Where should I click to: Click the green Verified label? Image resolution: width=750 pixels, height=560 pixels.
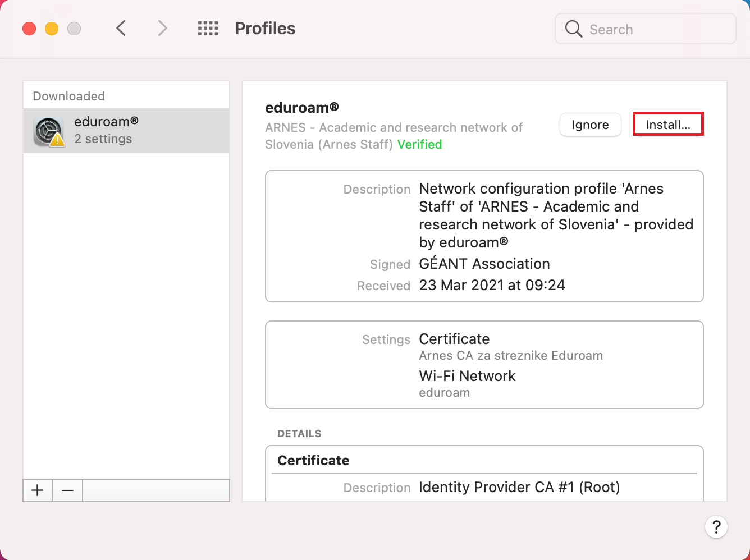click(x=419, y=144)
